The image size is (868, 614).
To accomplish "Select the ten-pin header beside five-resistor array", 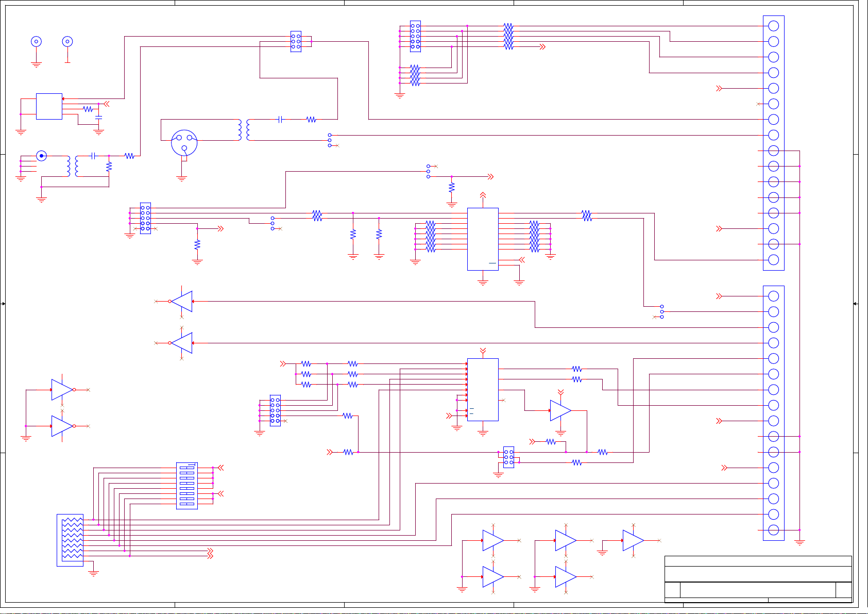I will (x=415, y=36).
